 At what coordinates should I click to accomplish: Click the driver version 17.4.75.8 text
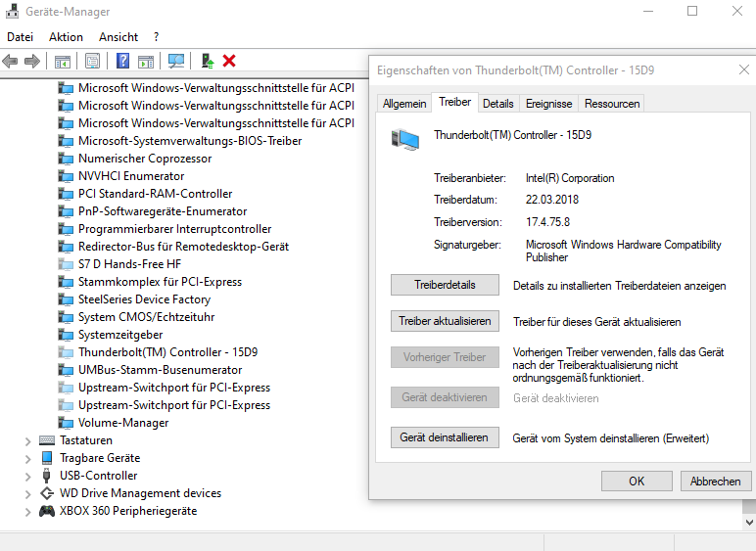pyautogui.click(x=547, y=222)
